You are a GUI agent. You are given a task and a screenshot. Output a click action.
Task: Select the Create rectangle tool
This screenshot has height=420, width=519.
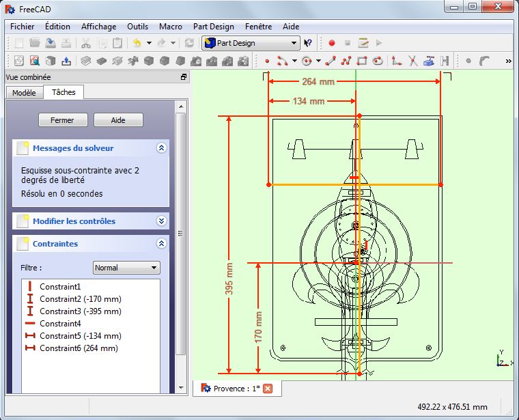(x=362, y=61)
